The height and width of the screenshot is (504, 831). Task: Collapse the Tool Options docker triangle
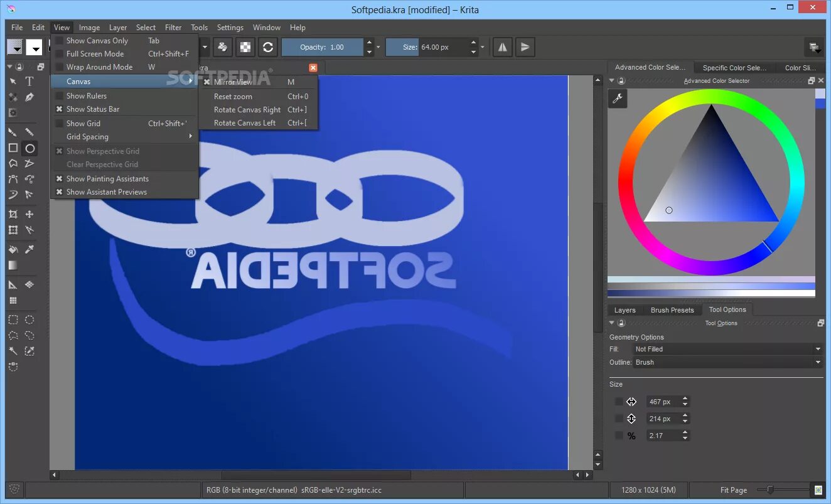[612, 323]
